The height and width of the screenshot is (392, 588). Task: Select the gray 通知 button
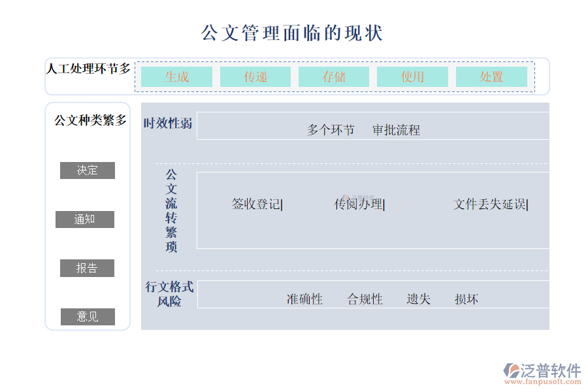(x=85, y=220)
